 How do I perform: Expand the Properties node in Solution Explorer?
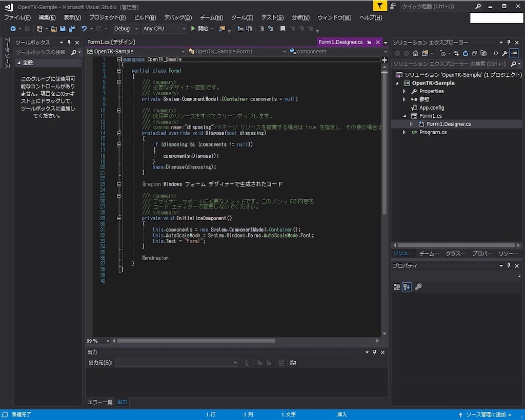coord(404,91)
